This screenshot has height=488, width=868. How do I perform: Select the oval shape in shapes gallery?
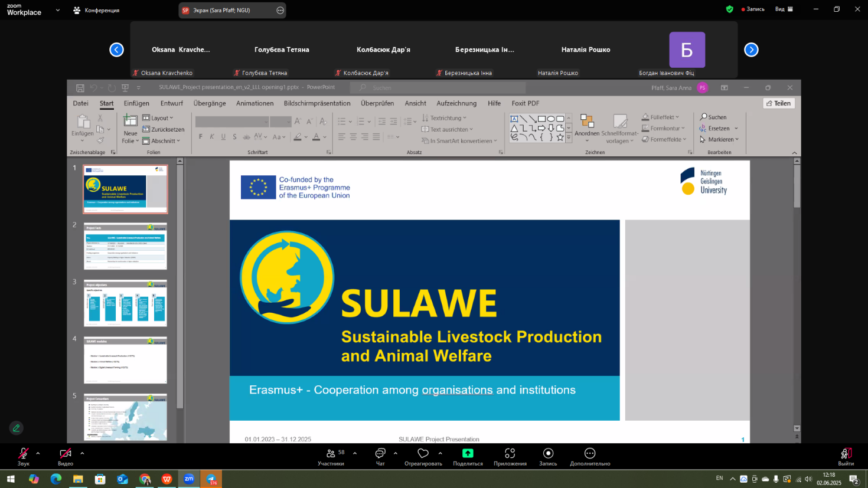click(551, 119)
